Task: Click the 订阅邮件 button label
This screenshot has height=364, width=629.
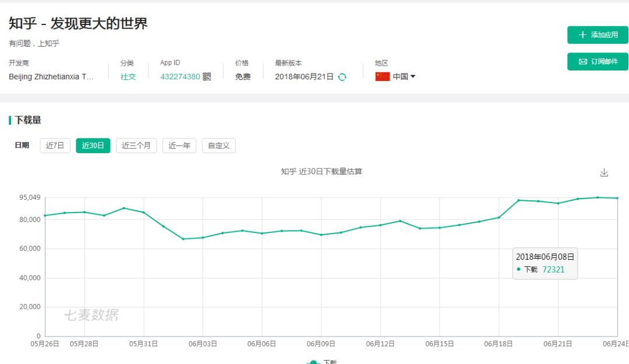Action: pyautogui.click(x=604, y=61)
